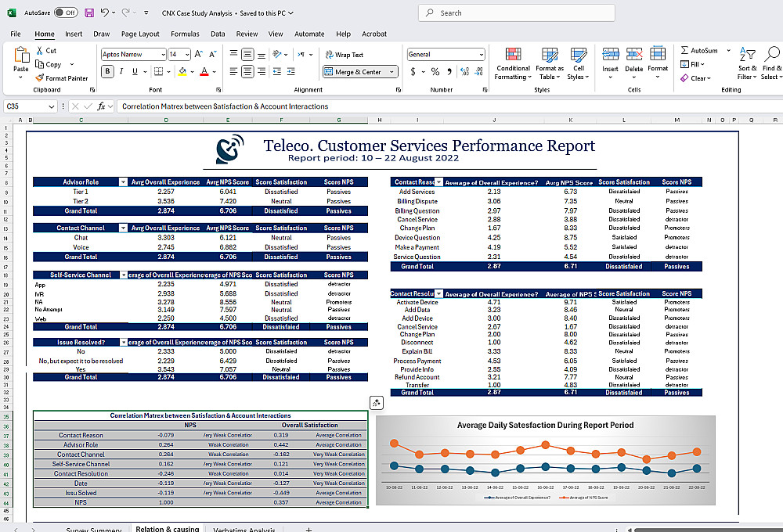
Task: Add a new sheet with plus button
Action: (x=309, y=529)
